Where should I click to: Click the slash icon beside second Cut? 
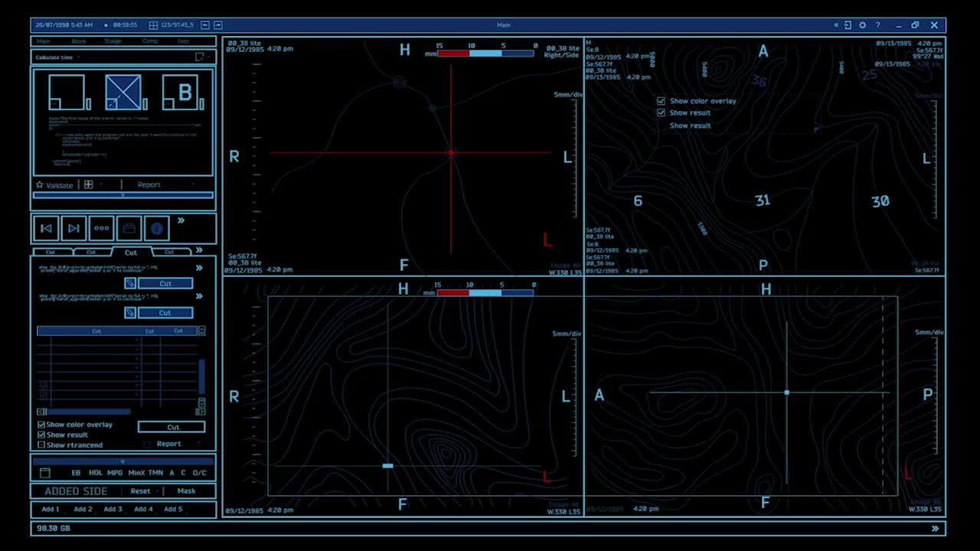pyautogui.click(x=130, y=312)
